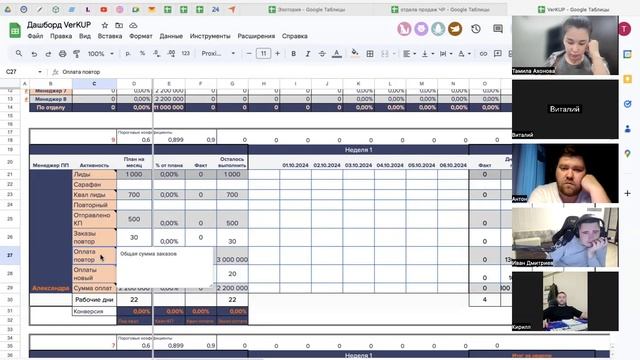The width and height of the screenshot is (640, 360).
Task: Open the Справка menu
Action: coord(294,36)
